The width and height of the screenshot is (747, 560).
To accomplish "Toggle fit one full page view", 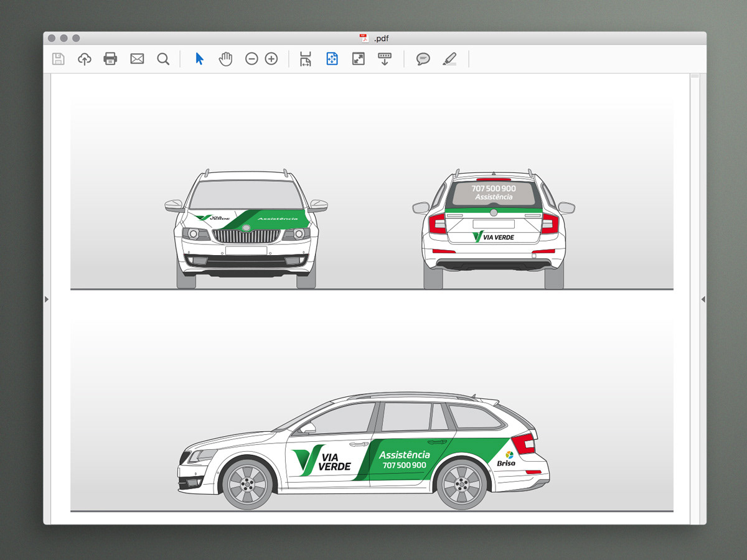I will click(332, 59).
